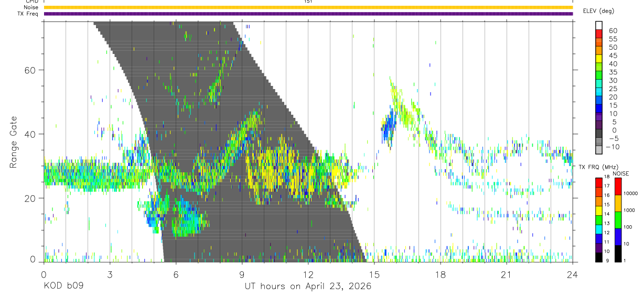Click the x-axis tick label 6
Viewport: 644px width, 297px height.
tap(176, 274)
